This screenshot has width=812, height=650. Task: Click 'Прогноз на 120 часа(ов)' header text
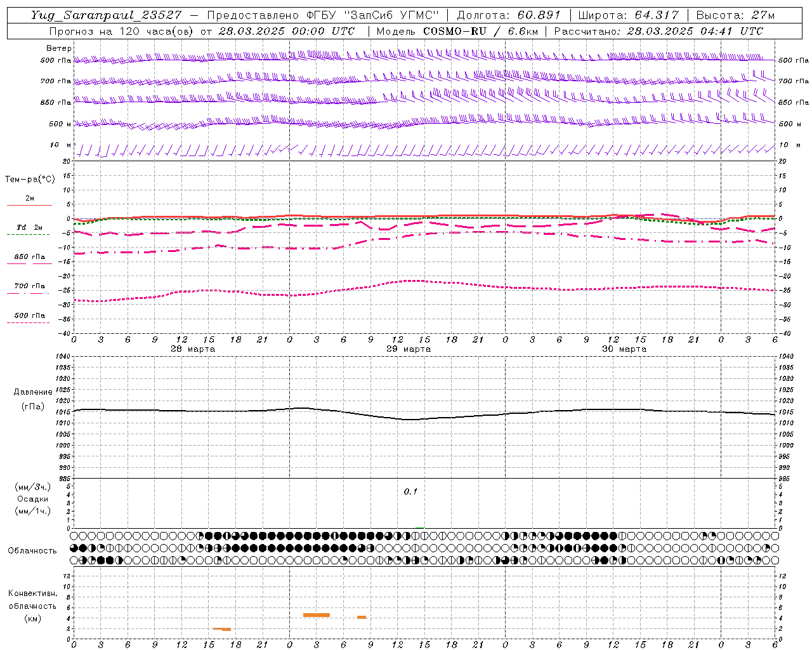pos(122,31)
